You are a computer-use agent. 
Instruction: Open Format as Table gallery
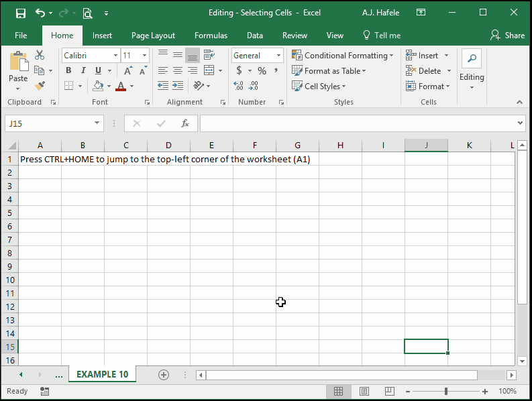point(329,70)
